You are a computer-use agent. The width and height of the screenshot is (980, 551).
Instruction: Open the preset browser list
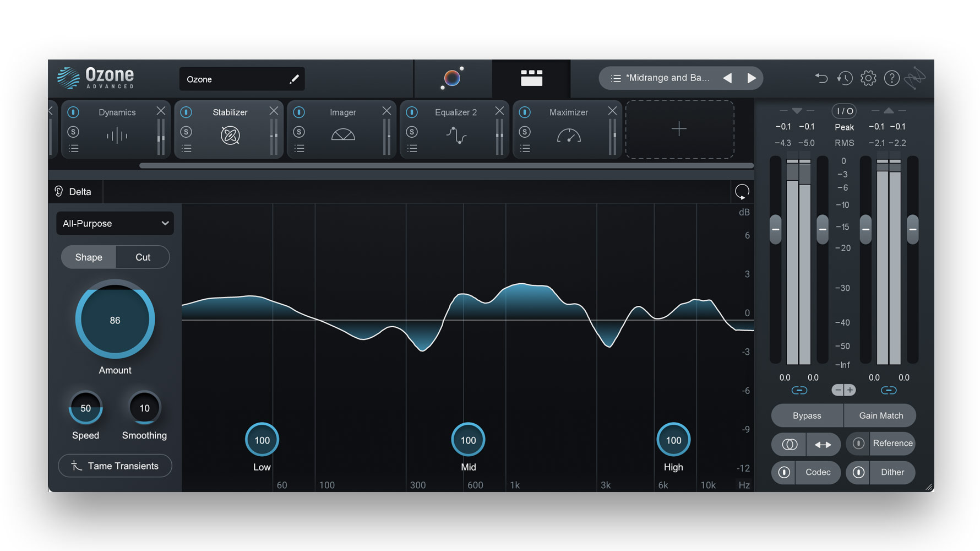pos(616,78)
